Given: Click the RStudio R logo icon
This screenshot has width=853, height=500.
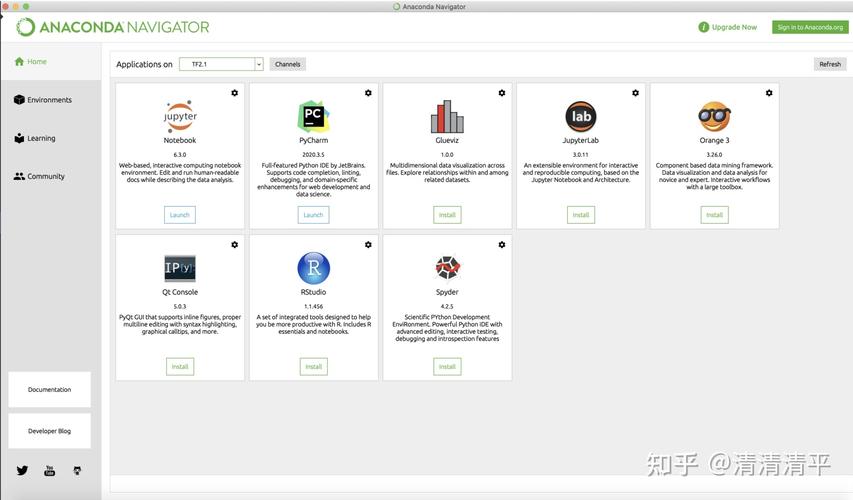Looking at the screenshot, I should click(313, 268).
